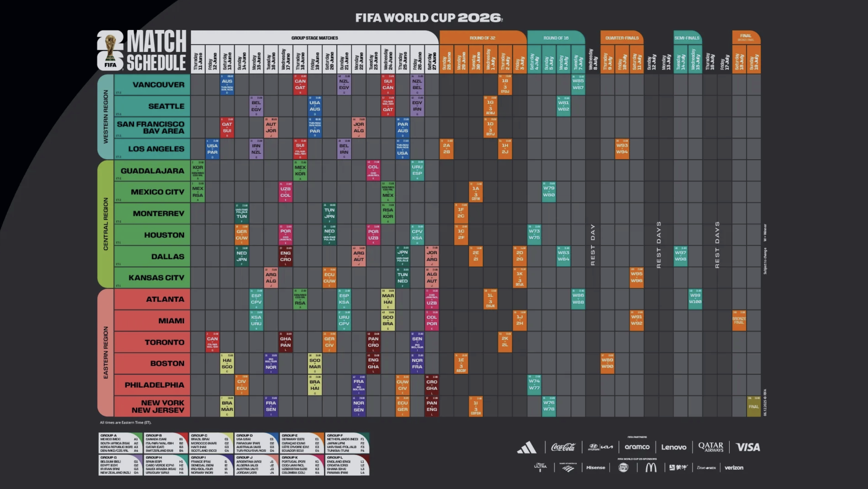Image resolution: width=868 pixels, height=489 pixels.
Task: Click the Bank of America logo
Action: 568,468
